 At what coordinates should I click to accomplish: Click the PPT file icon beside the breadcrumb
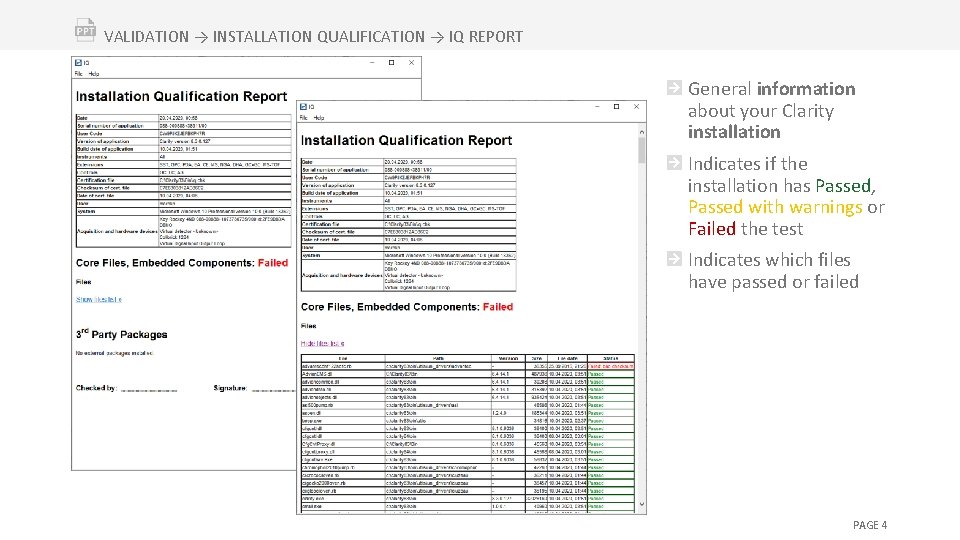(85, 30)
